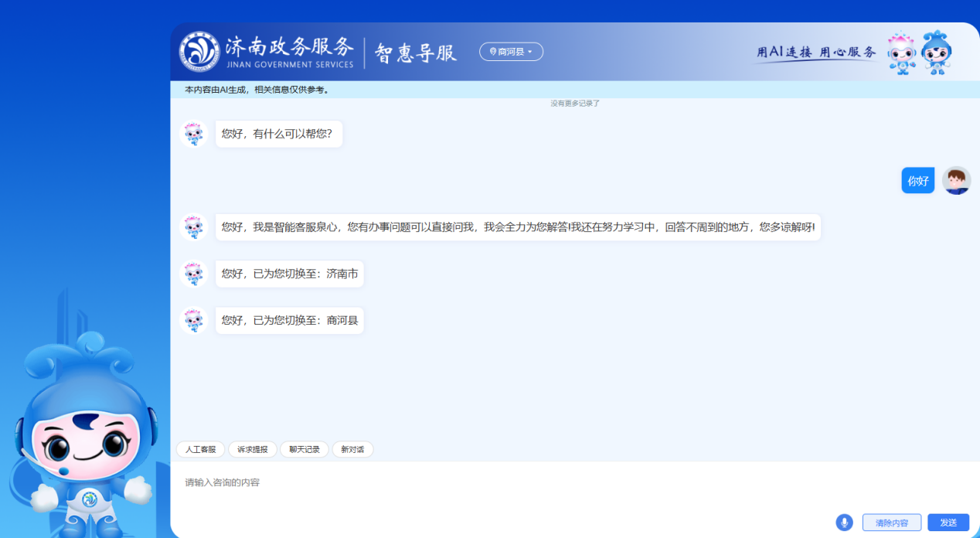Click the 智惠导服 title in header
Screen dimensions: 980x538
point(416,53)
